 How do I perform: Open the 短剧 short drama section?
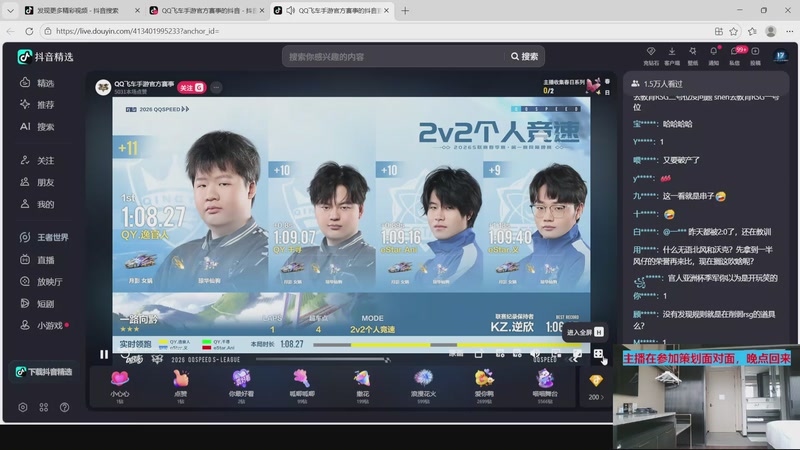click(37, 304)
